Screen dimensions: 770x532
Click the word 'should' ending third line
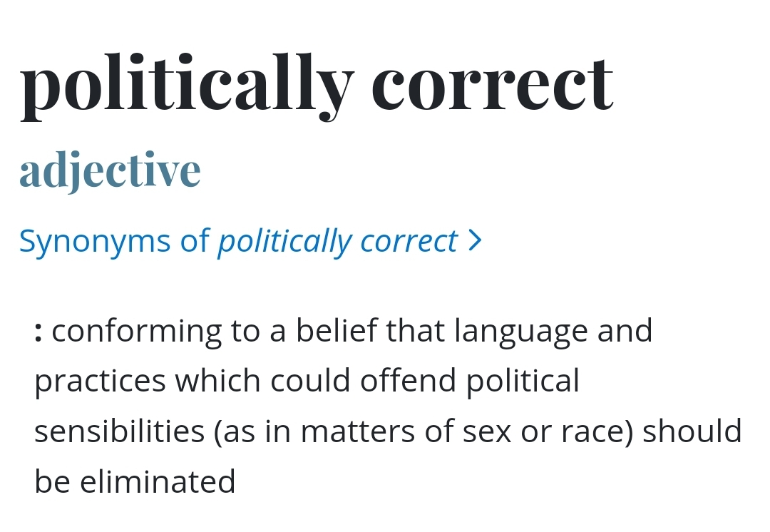pyautogui.click(x=692, y=431)
